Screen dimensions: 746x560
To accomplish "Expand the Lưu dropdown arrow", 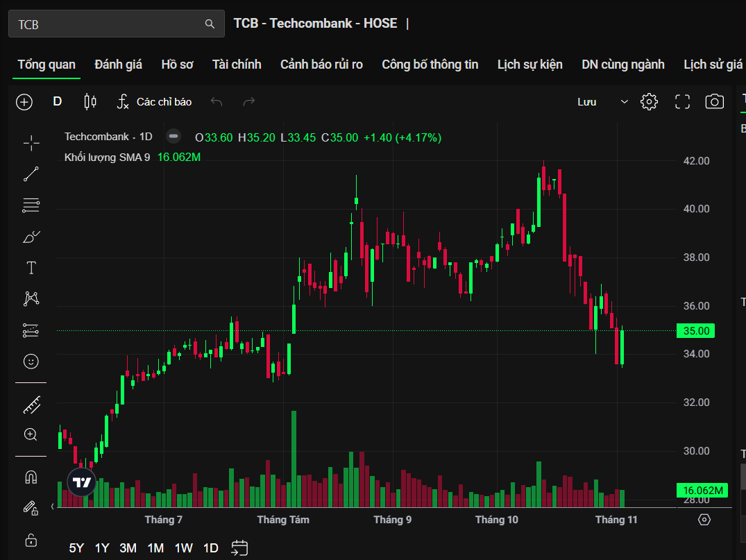I will coord(624,102).
